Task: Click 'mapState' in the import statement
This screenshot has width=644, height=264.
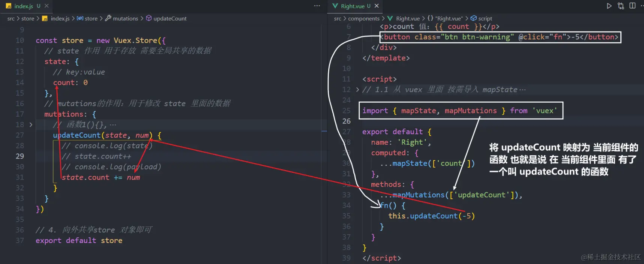Action: tap(419, 111)
